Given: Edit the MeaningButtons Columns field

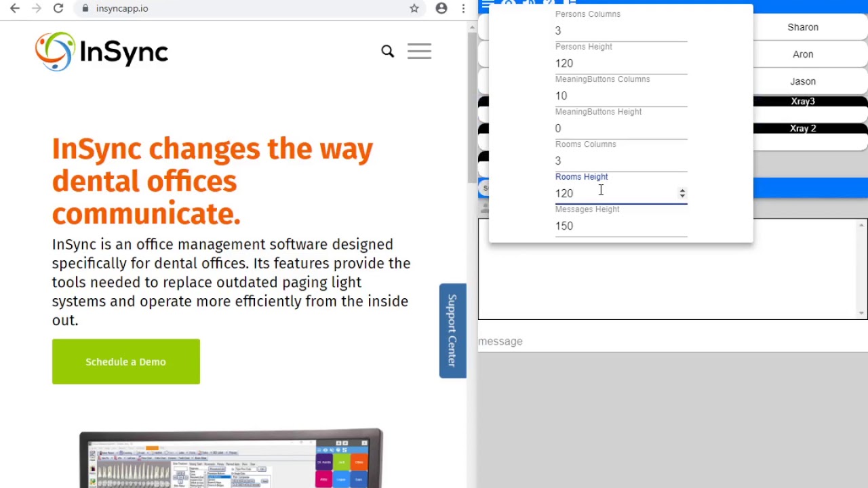Looking at the screenshot, I should coord(621,96).
